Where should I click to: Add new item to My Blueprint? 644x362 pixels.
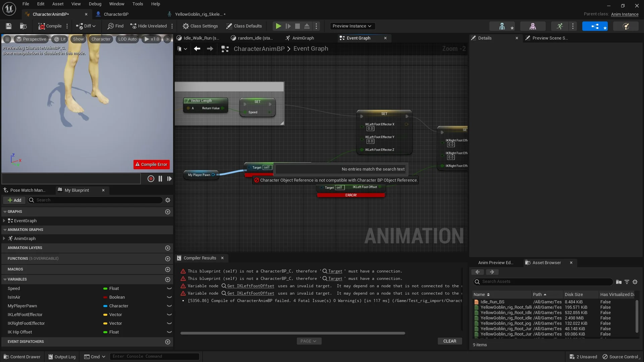click(x=14, y=200)
